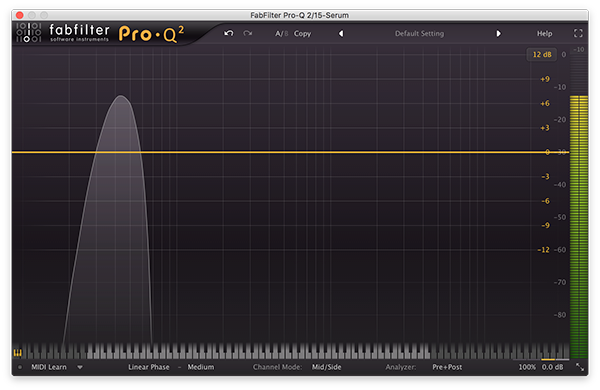This screenshot has width=600, height=390.
Task: Click the -12 dB scale label
Action: point(543,250)
